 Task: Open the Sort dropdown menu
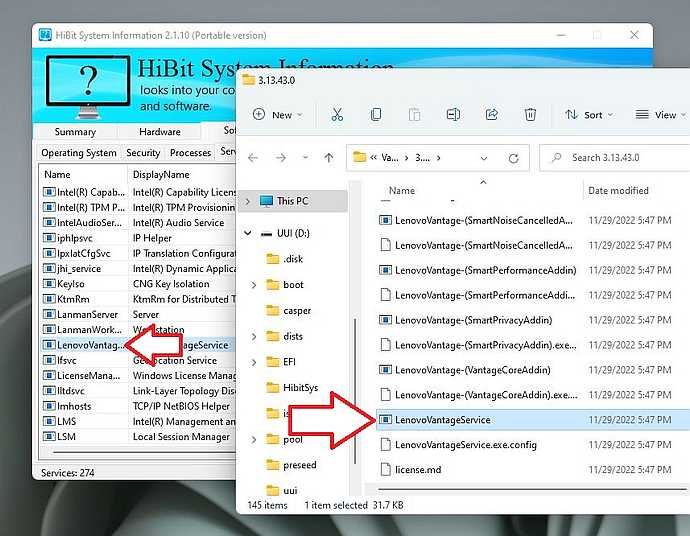(x=589, y=115)
